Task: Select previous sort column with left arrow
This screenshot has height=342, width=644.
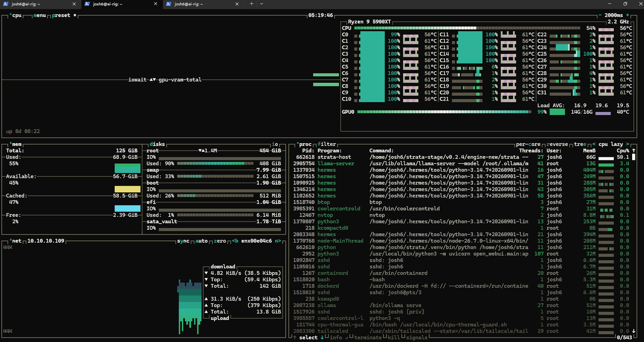Action: tap(594, 144)
